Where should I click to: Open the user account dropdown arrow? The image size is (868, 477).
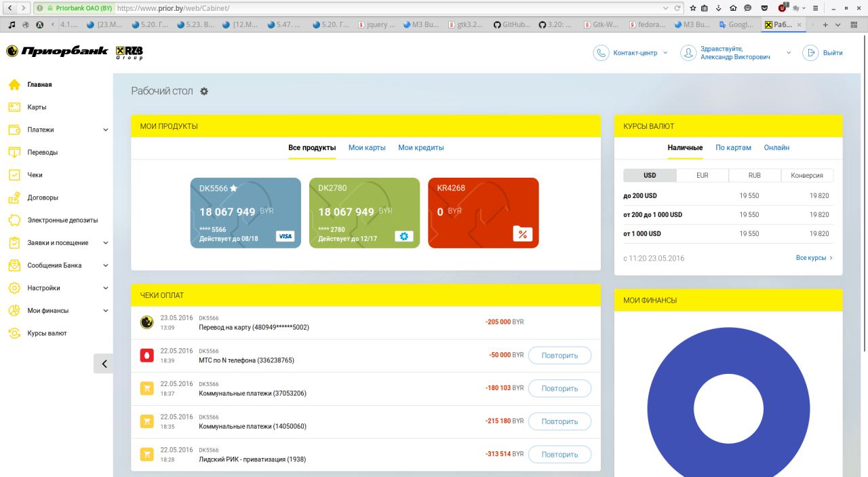[789, 53]
